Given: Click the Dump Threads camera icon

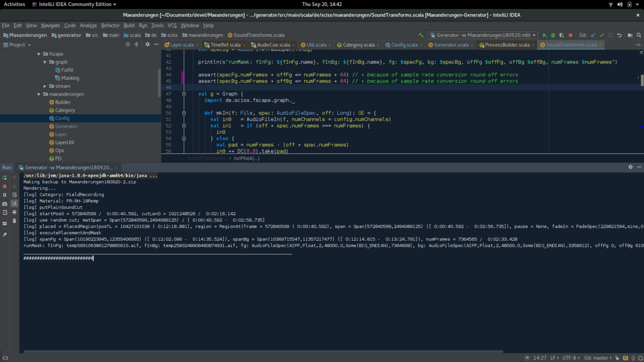Looking at the screenshot, I should pos(5,204).
